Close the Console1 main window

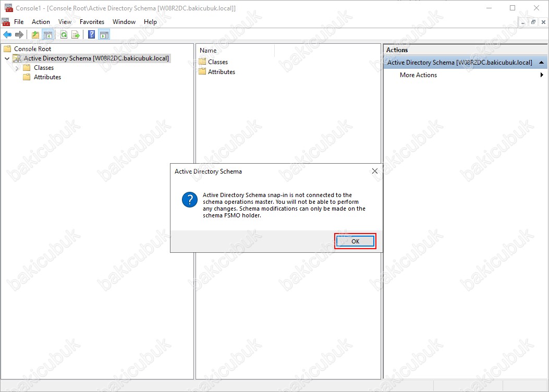coord(536,8)
